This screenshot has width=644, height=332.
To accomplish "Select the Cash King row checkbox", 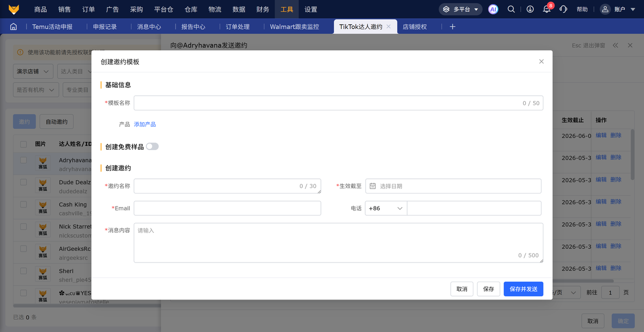I will 24,205.
